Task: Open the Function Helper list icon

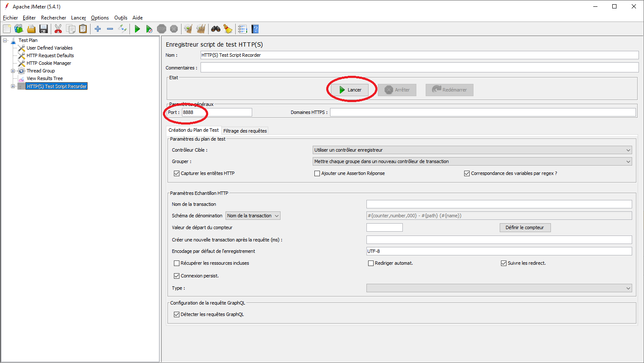Action: tap(242, 29)
